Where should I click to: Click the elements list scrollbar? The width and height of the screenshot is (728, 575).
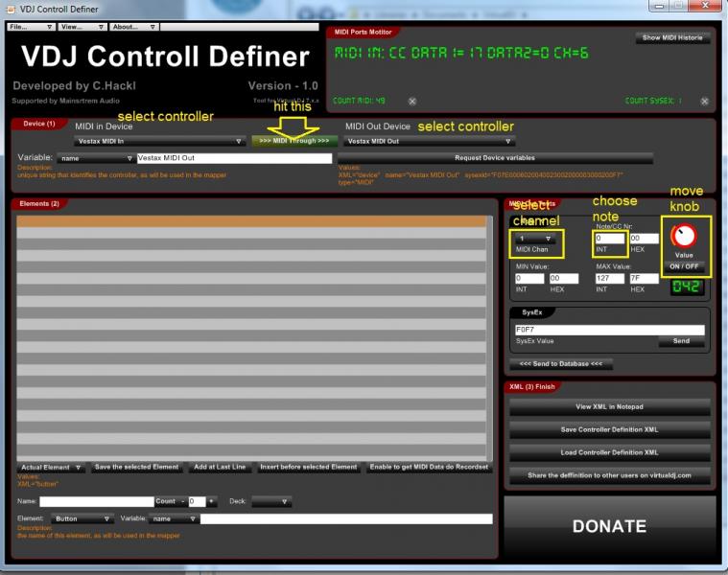click(x=489, y=337)
